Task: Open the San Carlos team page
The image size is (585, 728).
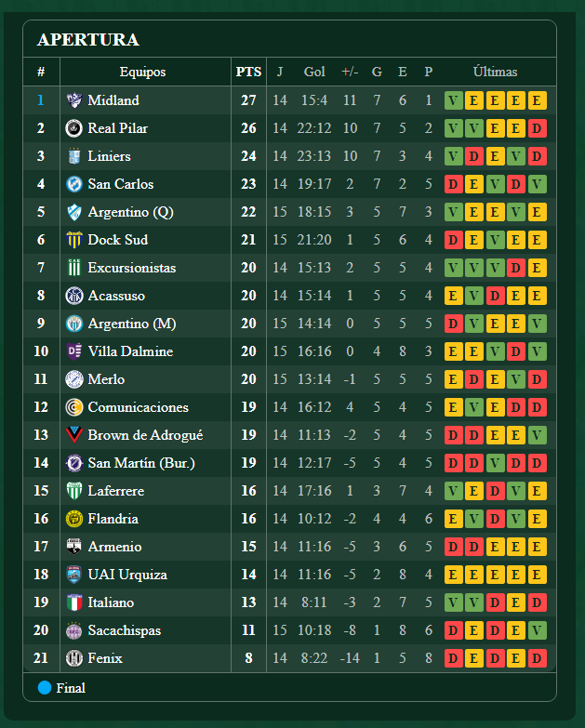Action: 120,184
